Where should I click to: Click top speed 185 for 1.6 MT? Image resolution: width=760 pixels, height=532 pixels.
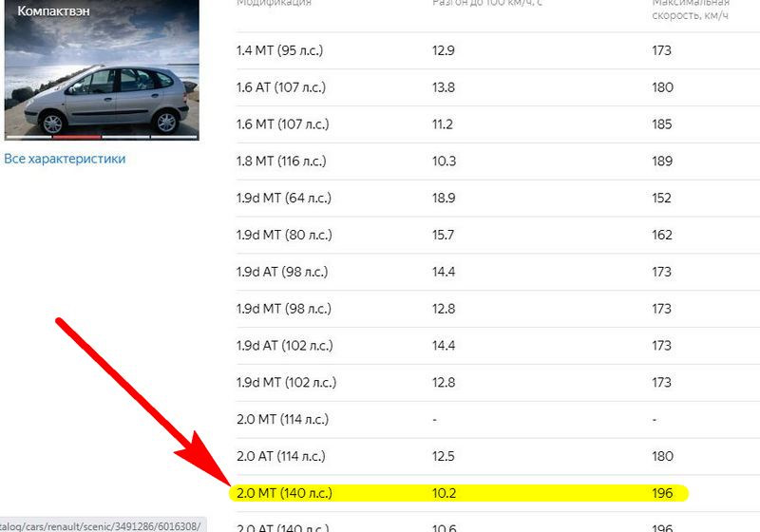pyautogui.click(x=662, y=124)
